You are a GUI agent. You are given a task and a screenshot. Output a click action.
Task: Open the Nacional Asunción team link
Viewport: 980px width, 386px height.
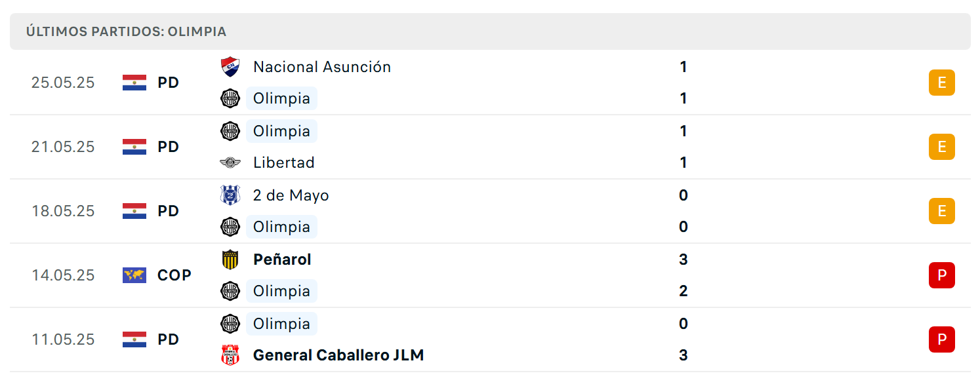(322, 67)
